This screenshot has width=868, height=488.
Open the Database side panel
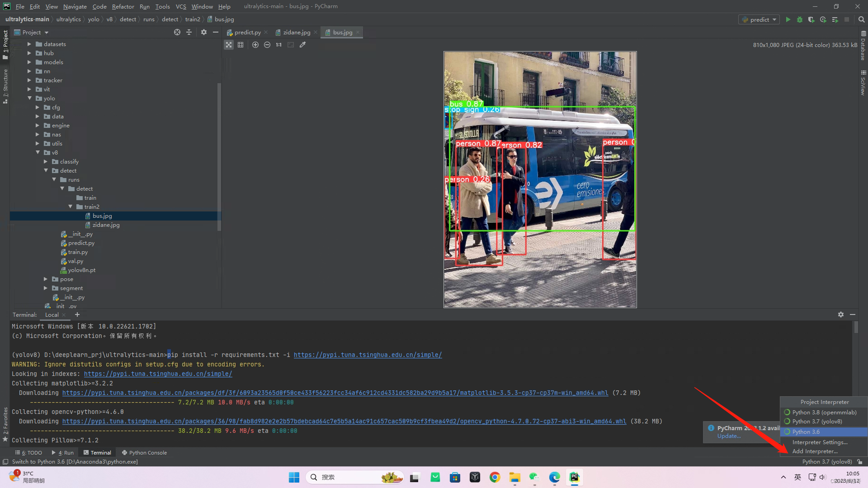863,46
